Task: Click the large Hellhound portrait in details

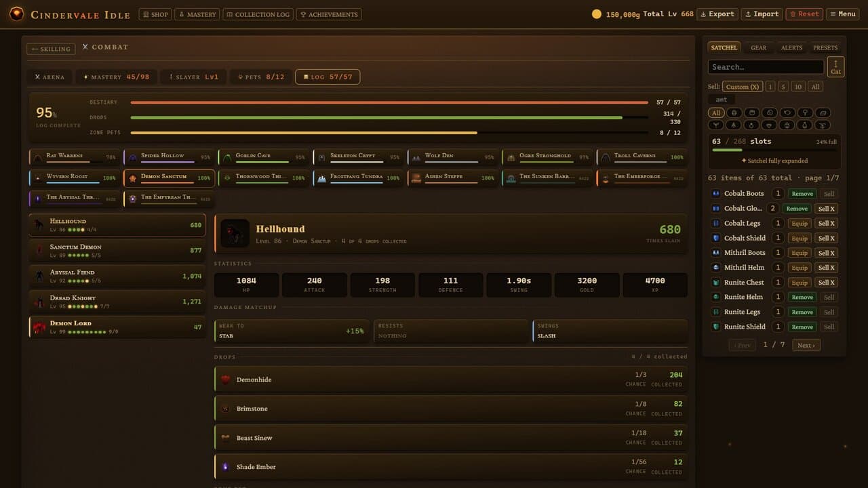Action: tap(235, 233)
